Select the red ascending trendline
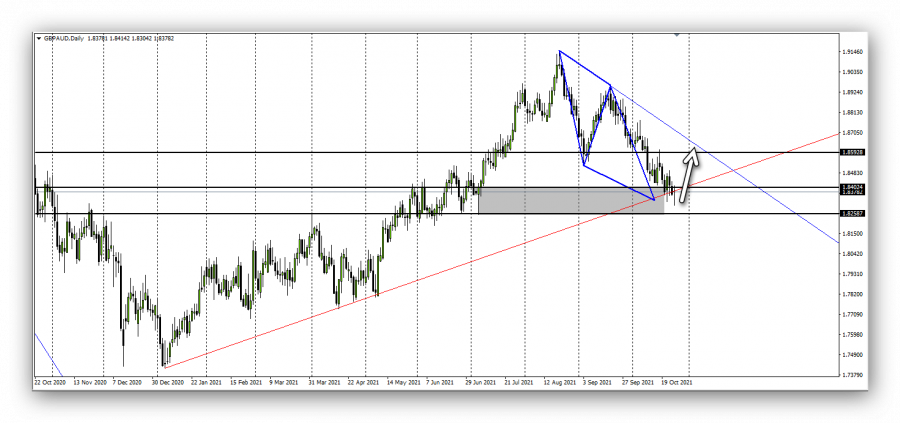The image size is (900, 423). click(400, 285)
